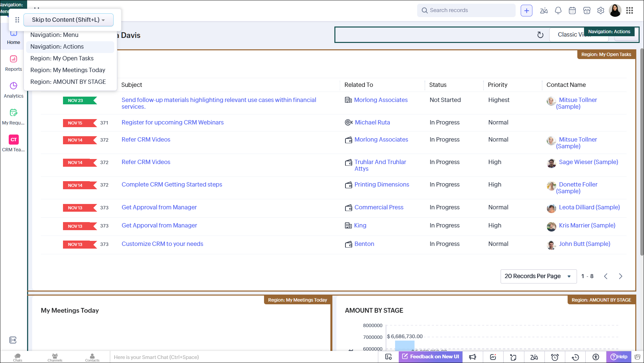Click the refresh icon beside Classic View
Viewport: 644px width, 363px height.
tap(540, 35)
